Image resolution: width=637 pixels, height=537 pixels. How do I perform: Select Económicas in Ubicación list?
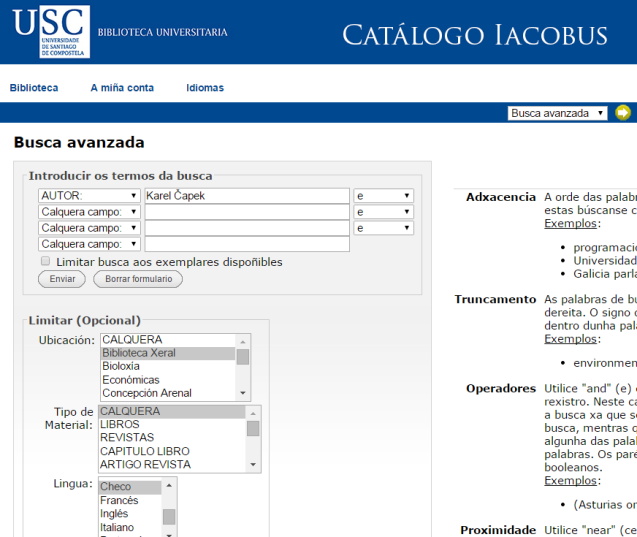pyautogui.click(x=168, y=380)
